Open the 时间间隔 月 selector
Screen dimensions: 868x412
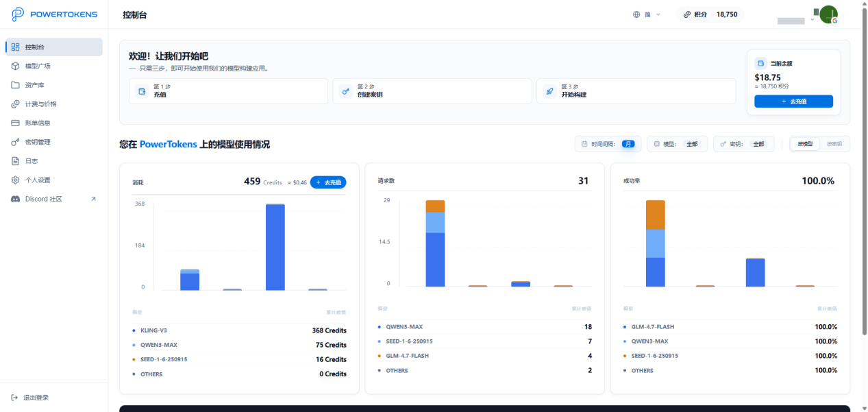point(608,144)
